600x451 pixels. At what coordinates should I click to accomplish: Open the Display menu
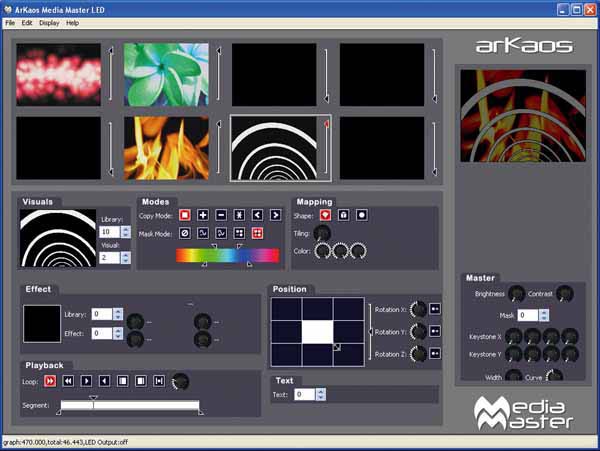(x=49, y=23)
